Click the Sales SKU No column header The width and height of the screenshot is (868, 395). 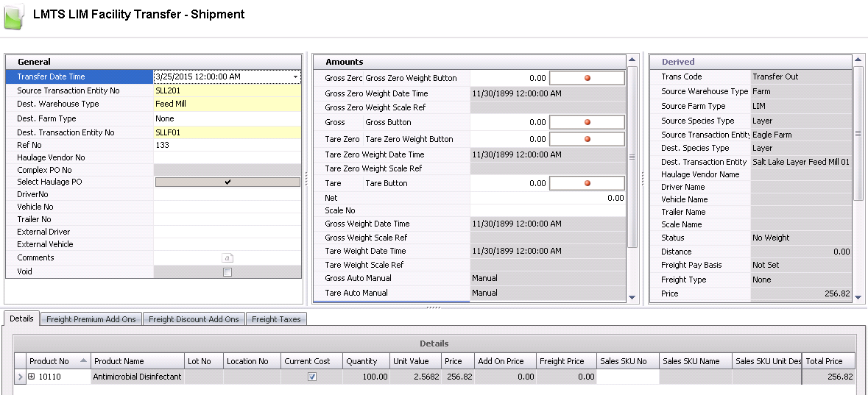pos(628,361)
